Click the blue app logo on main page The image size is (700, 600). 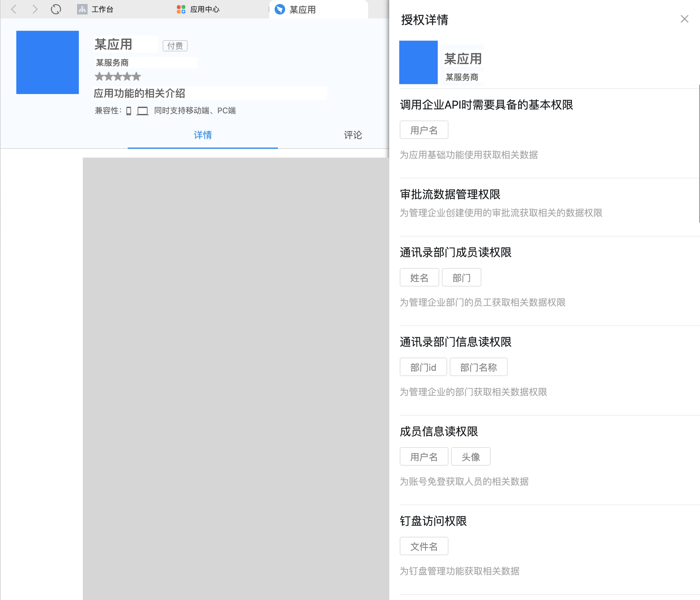(48, 62)
